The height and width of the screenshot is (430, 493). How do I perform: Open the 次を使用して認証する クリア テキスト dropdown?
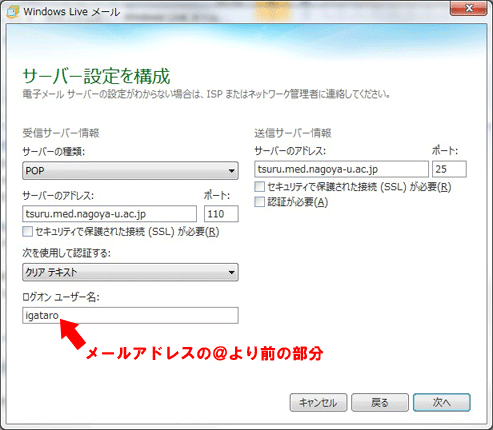tap(130, 272)
